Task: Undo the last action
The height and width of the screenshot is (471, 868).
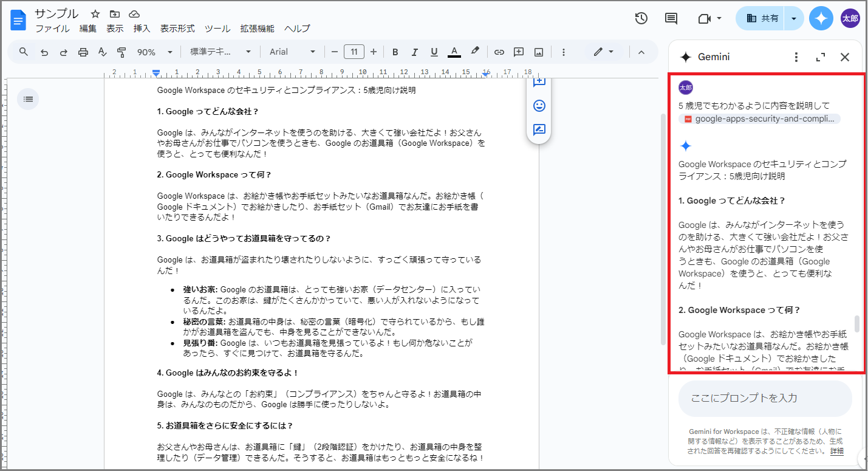Action: 44,52
